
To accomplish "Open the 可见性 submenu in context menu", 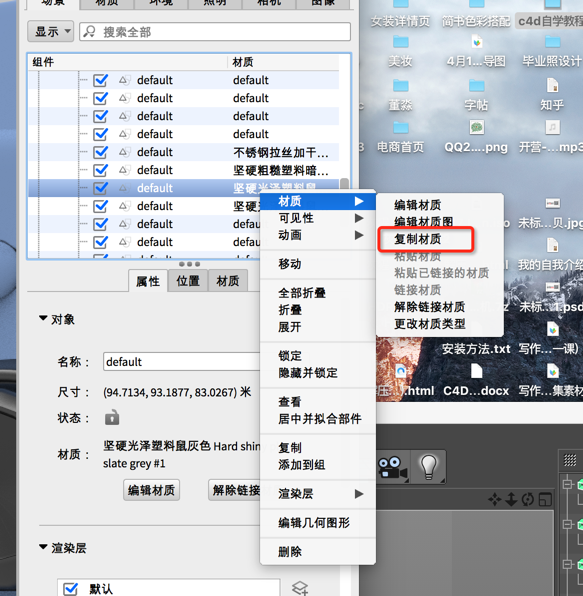I will tap(318, 218).
